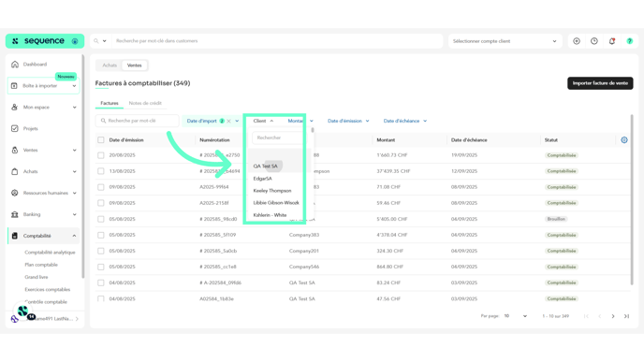
Task: Focus Recherche par mot-clé table search
Action: pyautogui.click(x=138, y=121)
